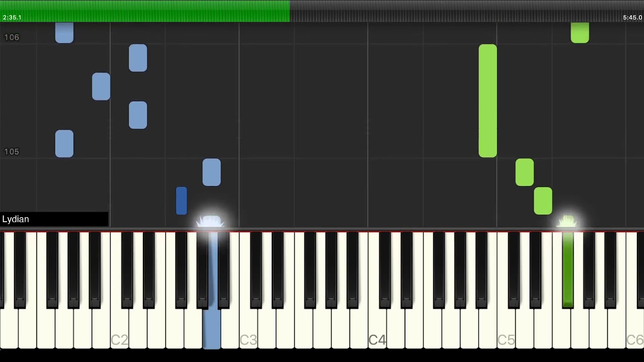Play the white key labeled C5
The width and height of the screenshot is (644, 362).
tap(506, 327)
